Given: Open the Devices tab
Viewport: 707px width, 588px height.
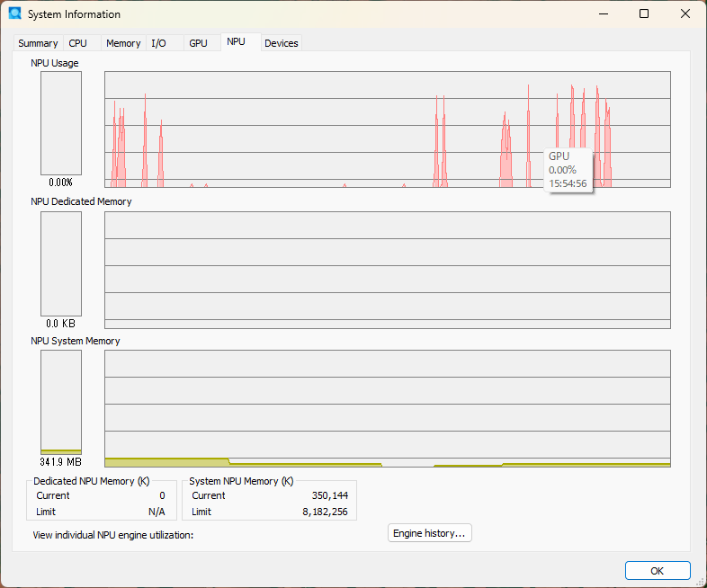Looking at the screenshot, I should (x=282, y=43).
